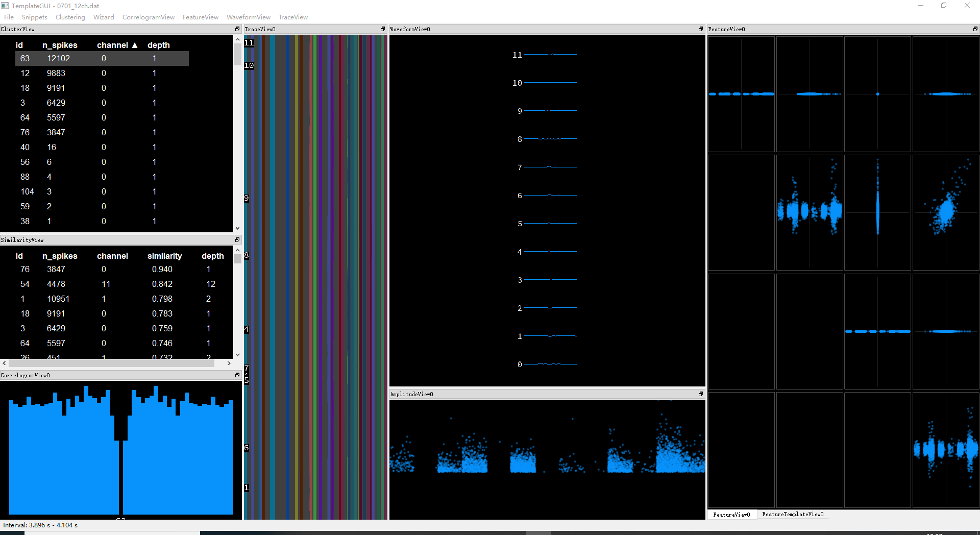Open the File menu
The width and height of the screenshot is (980, 535).
(9, 17)
